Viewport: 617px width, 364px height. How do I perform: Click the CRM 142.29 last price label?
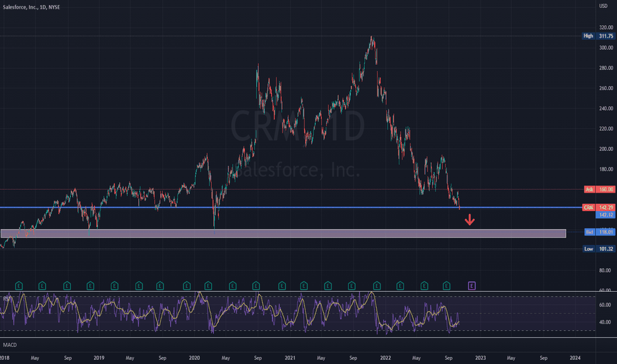click(x=598, y=207)
